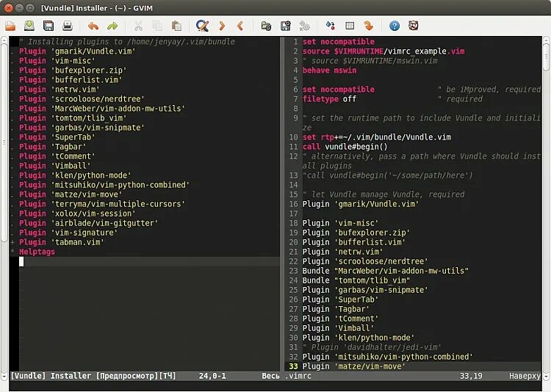Viewport: 551px width, 392px height.
Task: Click the '24,0-1' position in left status line
Action: click(x=212, y=376)
